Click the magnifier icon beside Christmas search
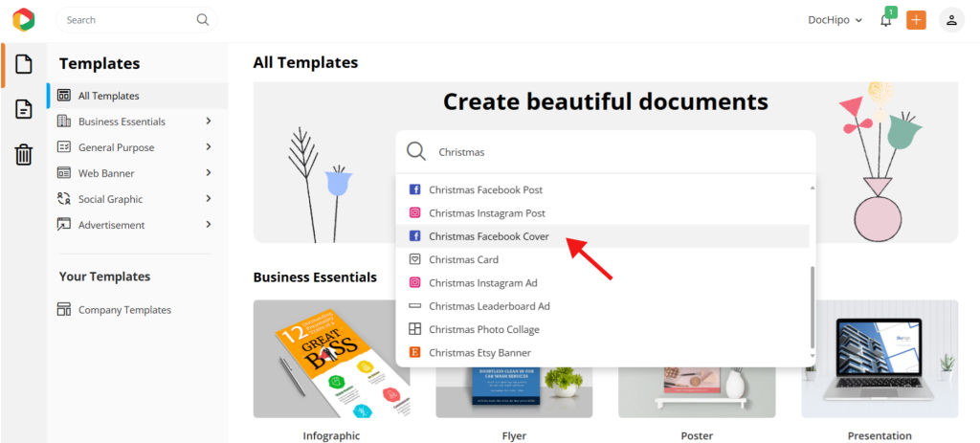The width and height of the screenshot is (980, 443). click(416, 151)
